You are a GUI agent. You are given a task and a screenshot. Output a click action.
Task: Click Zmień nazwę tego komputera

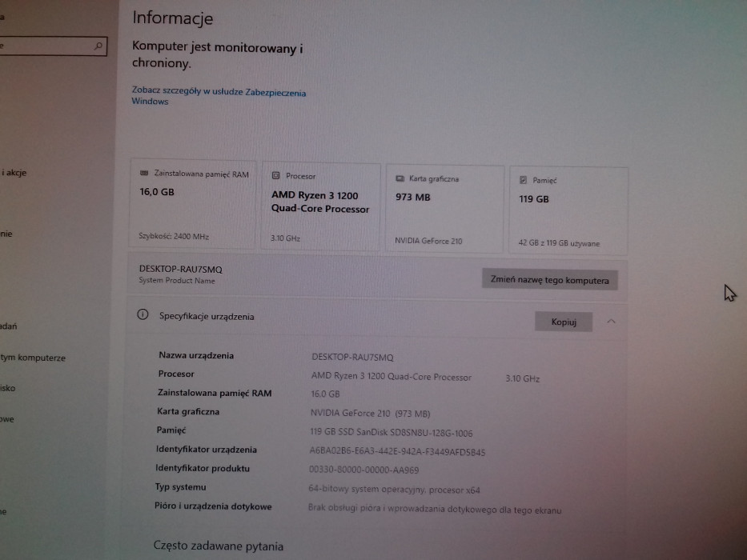550,280
